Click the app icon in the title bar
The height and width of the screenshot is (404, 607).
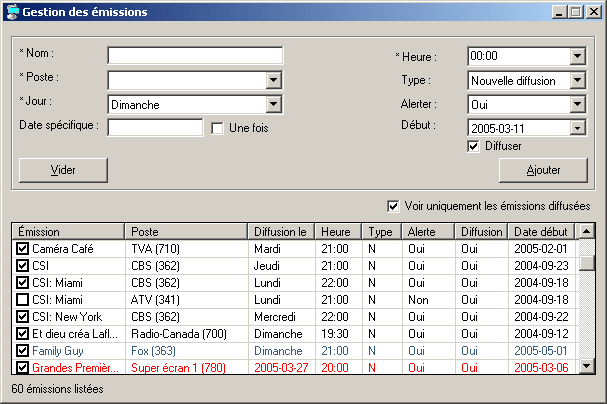[x=13, y=12]
